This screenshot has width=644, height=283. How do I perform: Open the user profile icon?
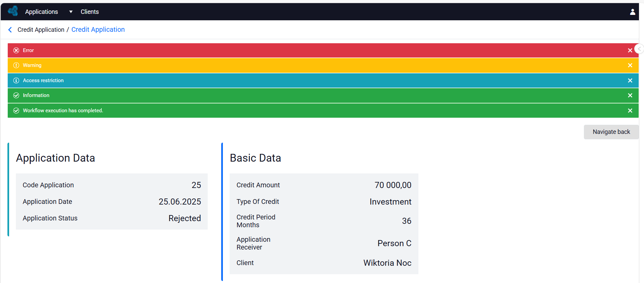coord(633,12)
